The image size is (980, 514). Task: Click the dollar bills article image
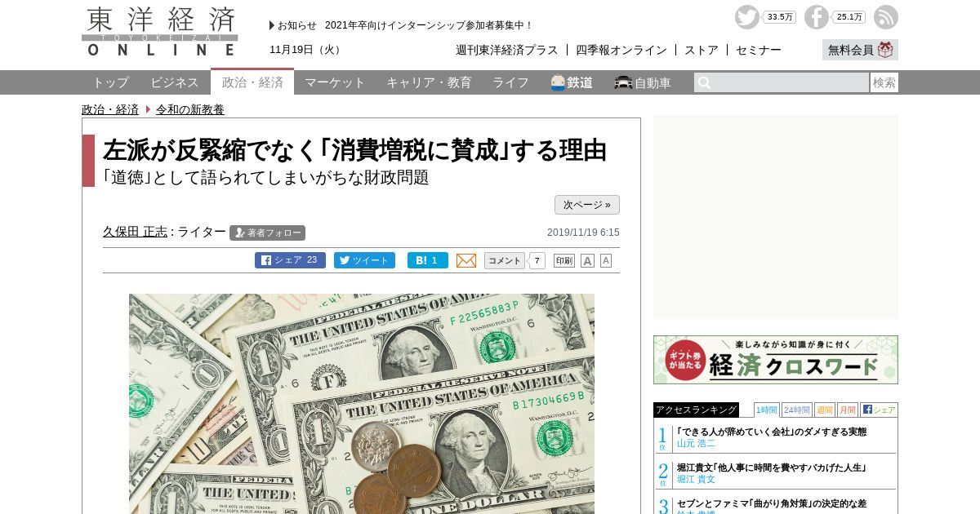[x=362, y=404]
